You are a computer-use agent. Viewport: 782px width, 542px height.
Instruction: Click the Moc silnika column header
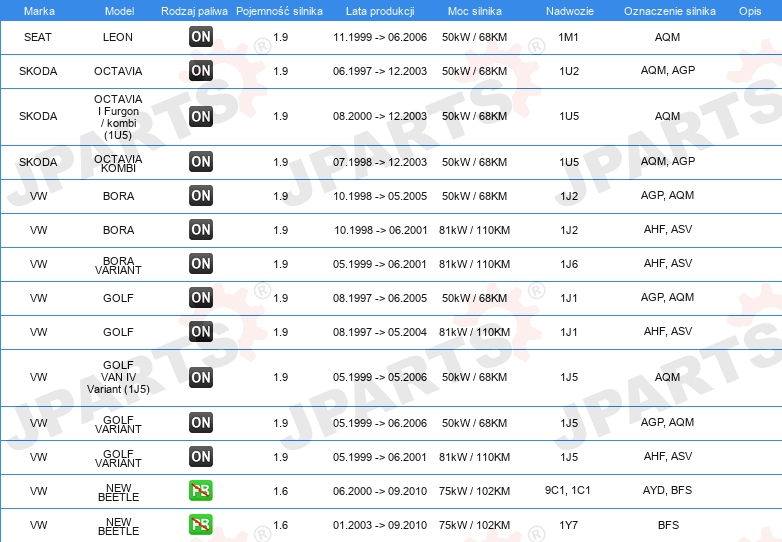[474, 11]
